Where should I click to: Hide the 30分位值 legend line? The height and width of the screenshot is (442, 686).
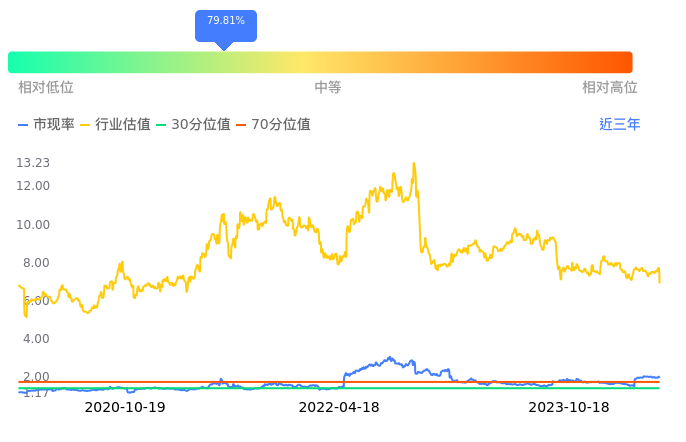pyautogui.click(x=193, y=125)
